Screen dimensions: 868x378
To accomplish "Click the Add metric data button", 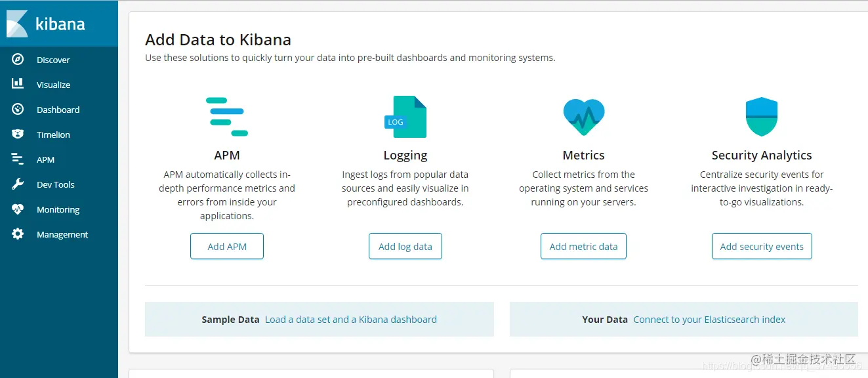I will pyautogui.click(x=583, y=247).
